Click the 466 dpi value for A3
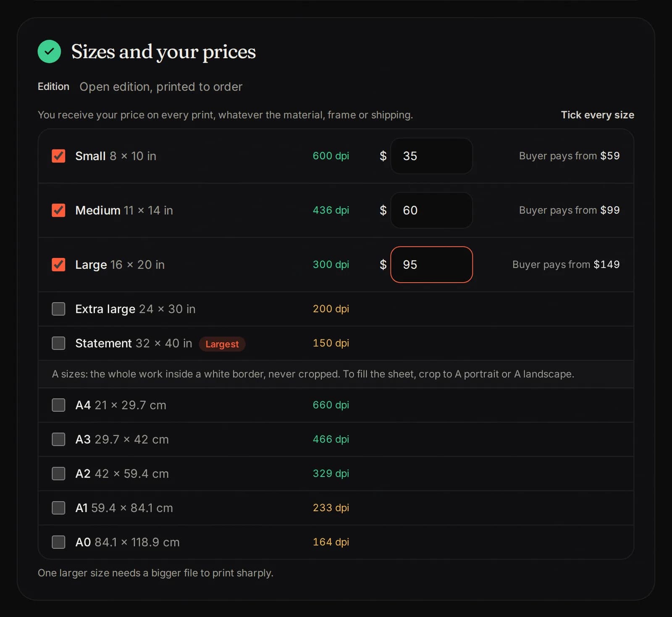 tap(331, 439)
